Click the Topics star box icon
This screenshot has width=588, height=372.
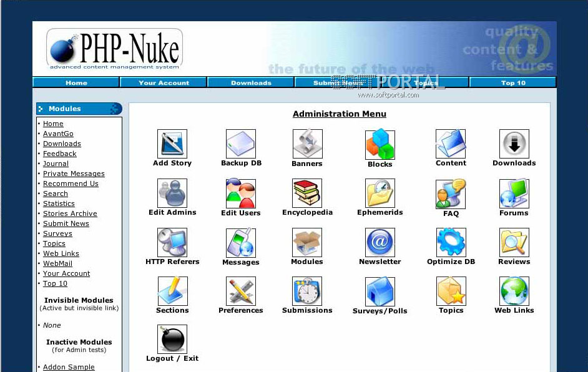451,291
